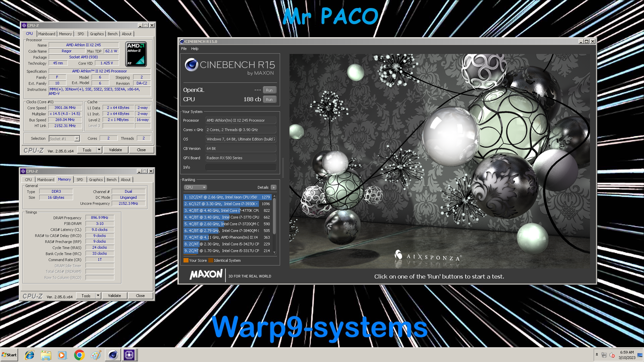Viewport: 644px width, 362px height.
Task: Click the Cinebench R15 logo sphere
Action: 192,65
